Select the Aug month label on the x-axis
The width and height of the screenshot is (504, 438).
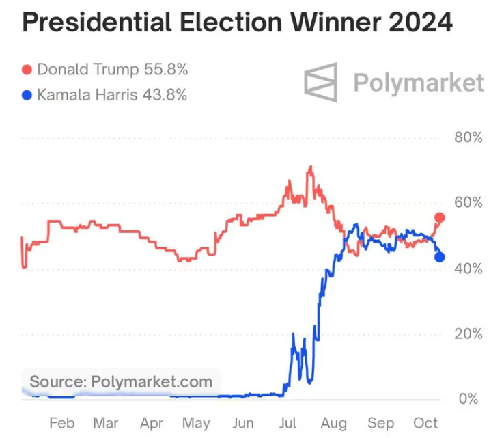coord(334,422)
